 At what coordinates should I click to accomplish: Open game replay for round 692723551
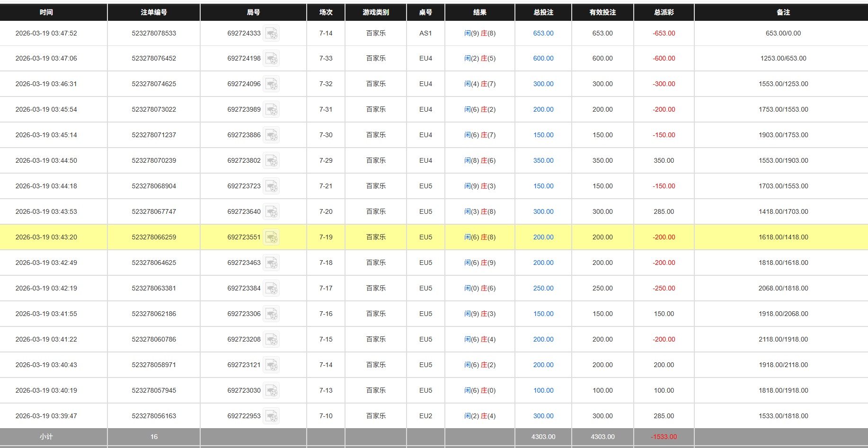pyautogui.click(x=271, y=237)
